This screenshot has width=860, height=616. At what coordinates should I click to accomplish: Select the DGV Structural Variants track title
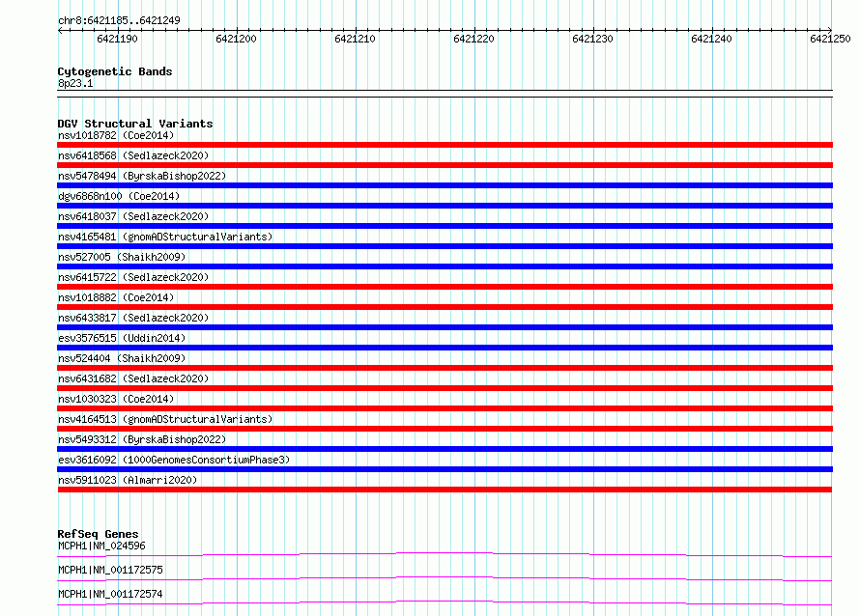(135, 124)
